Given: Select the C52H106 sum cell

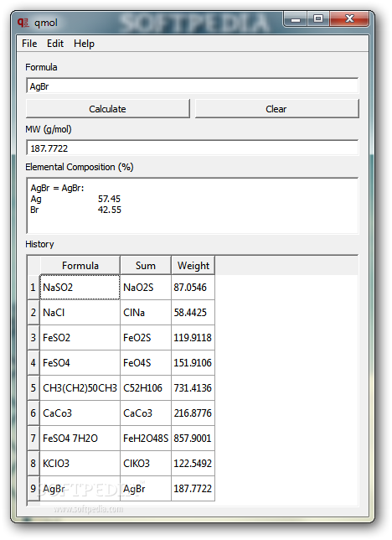Looking at the screenshot, I should (146, 387).
